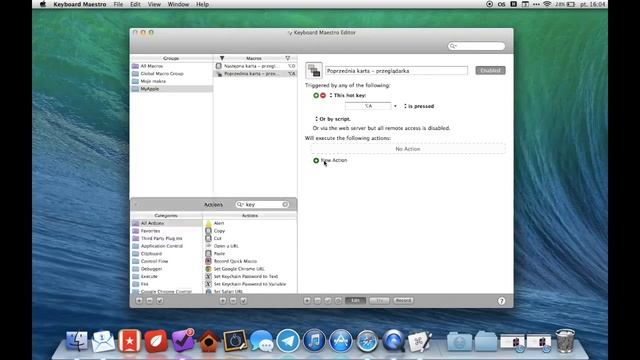Toggle the Edit mode button
The width and height of the screenshot is (640, 360).
[356, 300]
